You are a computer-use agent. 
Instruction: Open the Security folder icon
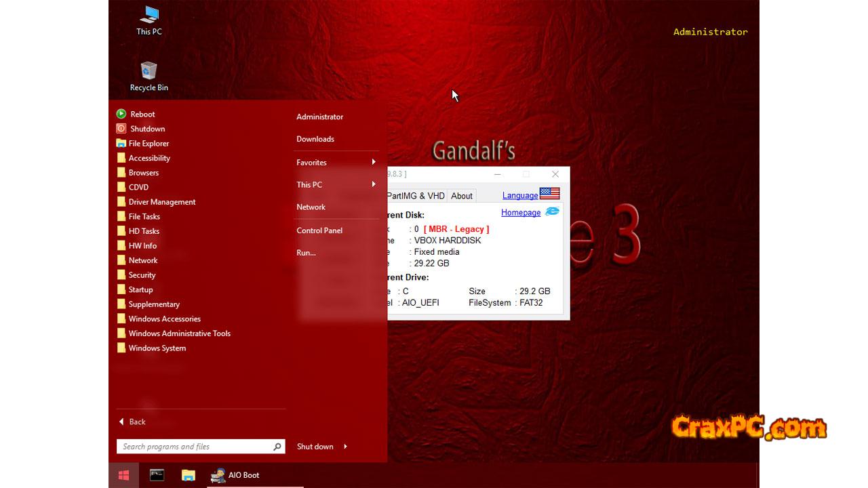pyautogui.click(x=121, y=275)
